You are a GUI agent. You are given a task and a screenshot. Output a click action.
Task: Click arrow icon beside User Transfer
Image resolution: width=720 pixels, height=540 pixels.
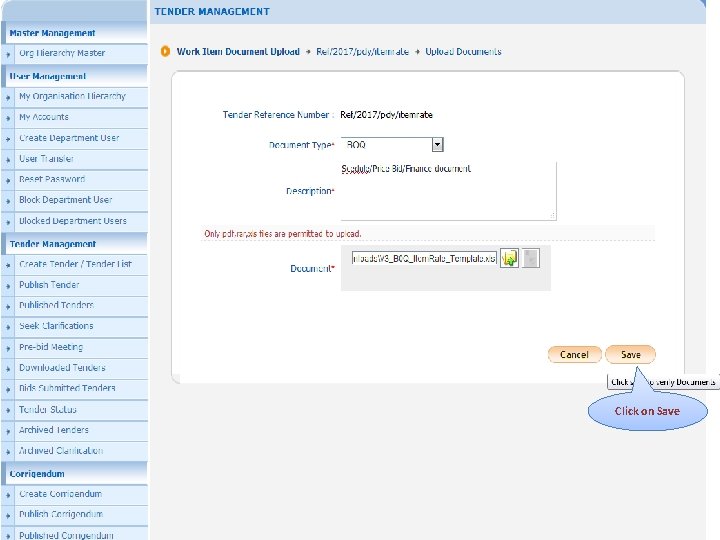8,160
